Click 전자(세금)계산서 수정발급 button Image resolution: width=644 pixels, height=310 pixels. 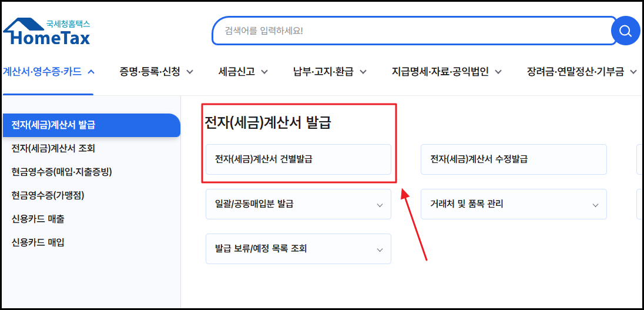(514, 159)
